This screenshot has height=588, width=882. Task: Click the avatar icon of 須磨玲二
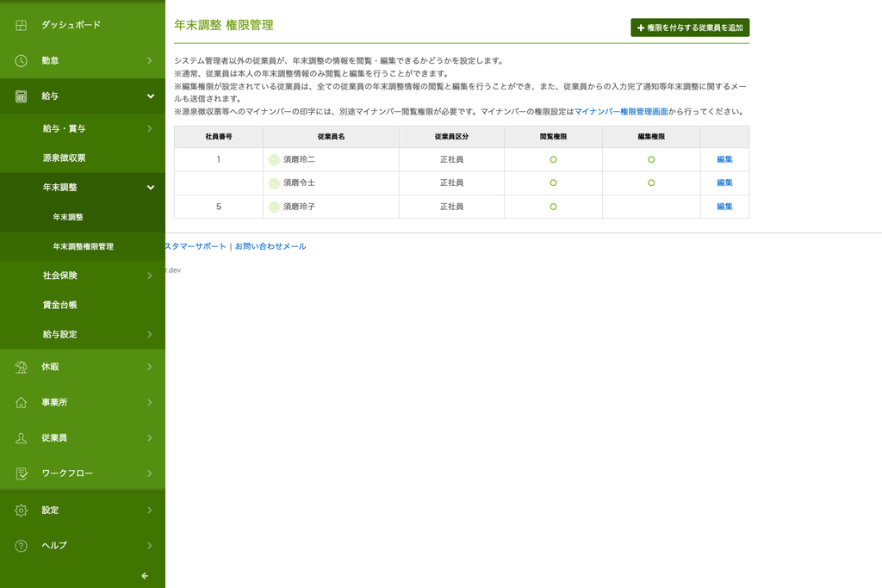274,159
